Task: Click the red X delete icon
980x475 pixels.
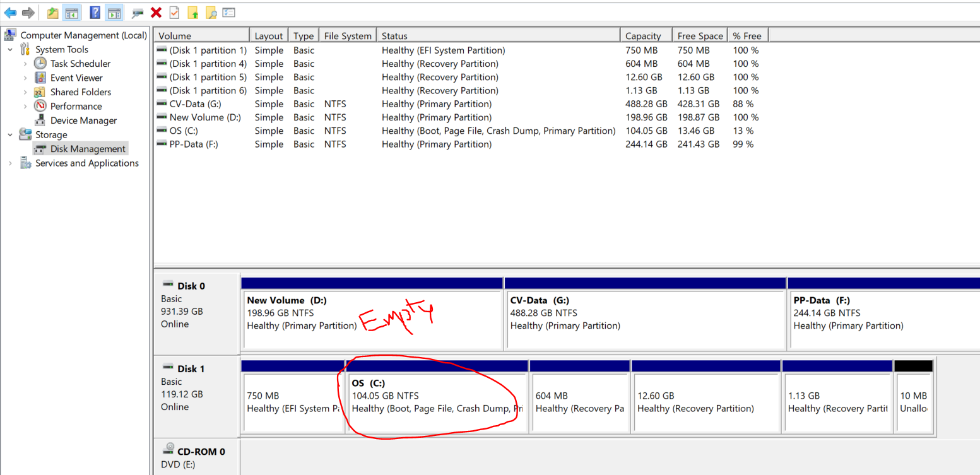Action: click(x=156, y=13)
